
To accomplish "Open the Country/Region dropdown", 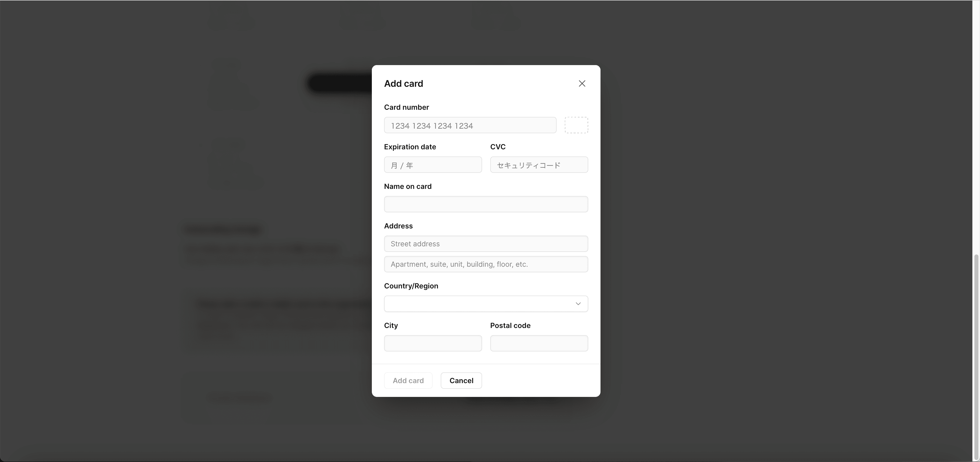I will click(x=486, y=304).
